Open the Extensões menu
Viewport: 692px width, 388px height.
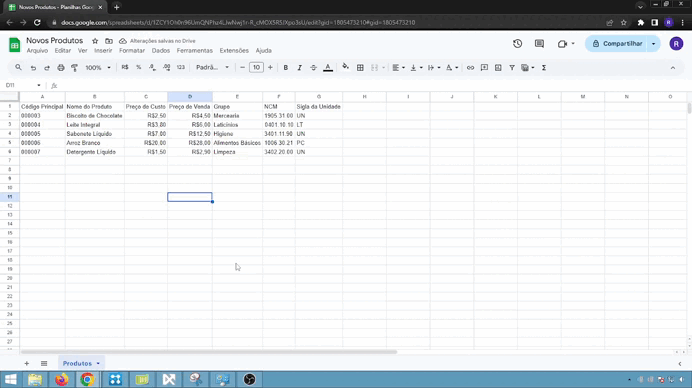point(234,50)
